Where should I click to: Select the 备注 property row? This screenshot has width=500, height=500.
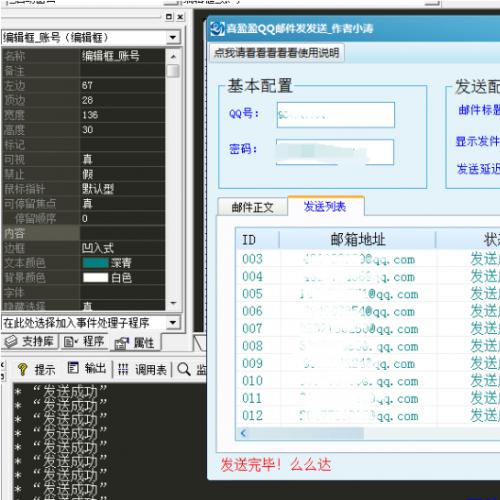coord(83,71)
